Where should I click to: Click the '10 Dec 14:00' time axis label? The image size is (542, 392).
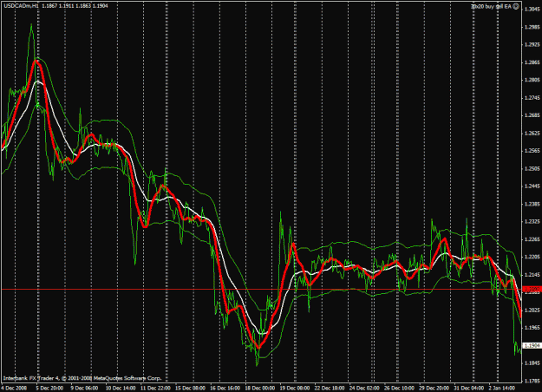[121, 388]
